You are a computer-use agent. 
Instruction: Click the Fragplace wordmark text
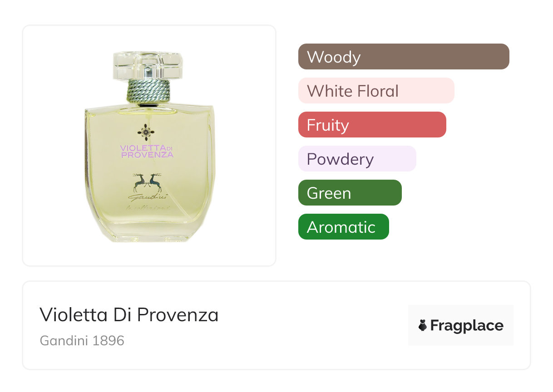tap(467, 326)
